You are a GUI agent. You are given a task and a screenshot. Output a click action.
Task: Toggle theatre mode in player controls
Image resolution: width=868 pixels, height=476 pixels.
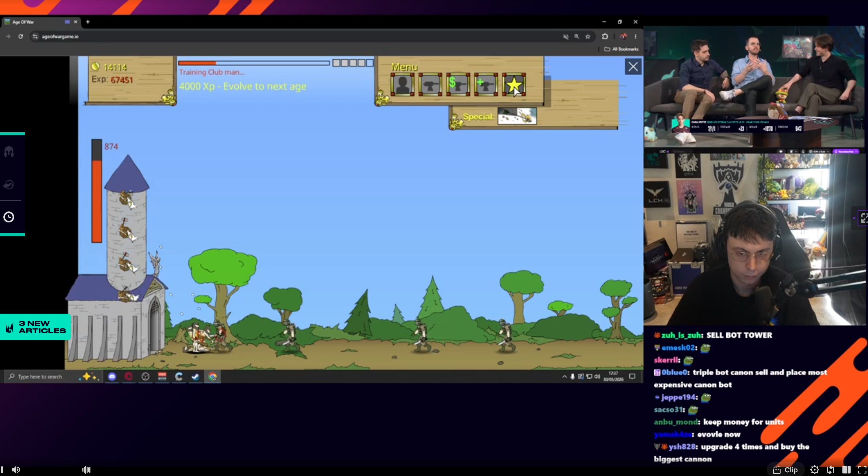(x=846, y=470)
